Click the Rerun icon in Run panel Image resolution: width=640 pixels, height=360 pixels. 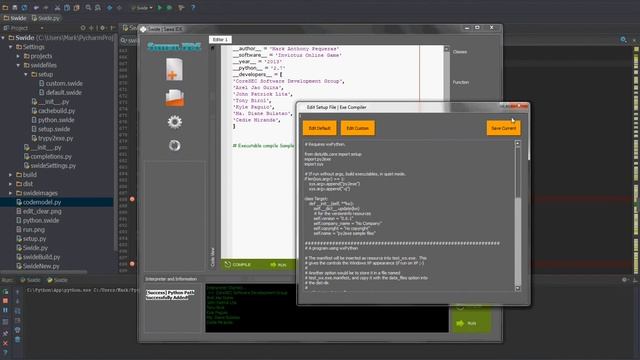coord(5,291)
